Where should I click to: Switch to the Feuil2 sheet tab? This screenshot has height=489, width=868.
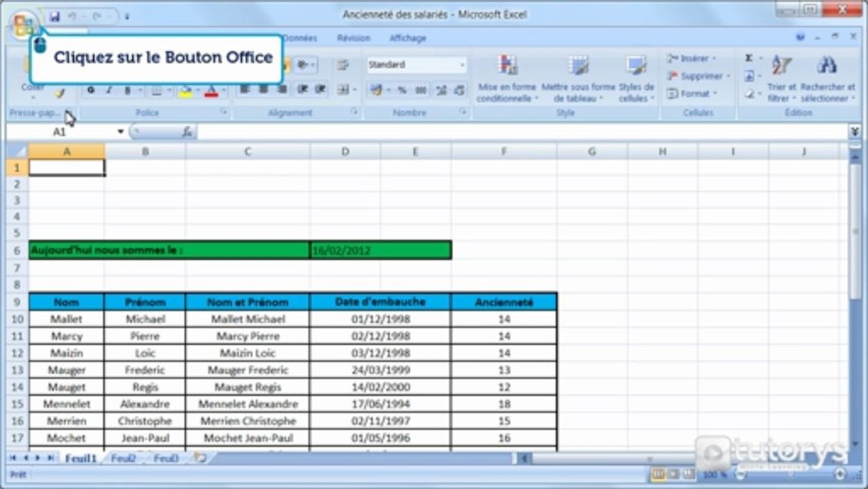(x=124, y=458)
